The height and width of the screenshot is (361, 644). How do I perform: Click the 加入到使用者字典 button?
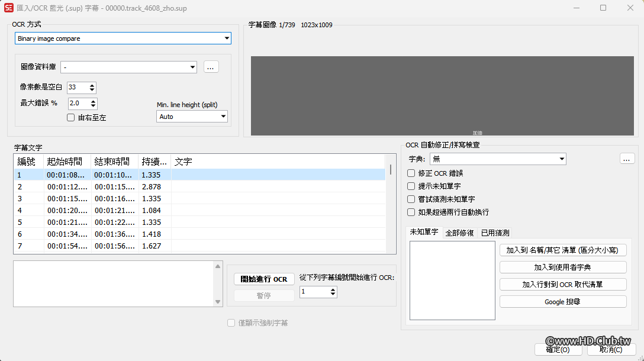[x=562, y=267]
